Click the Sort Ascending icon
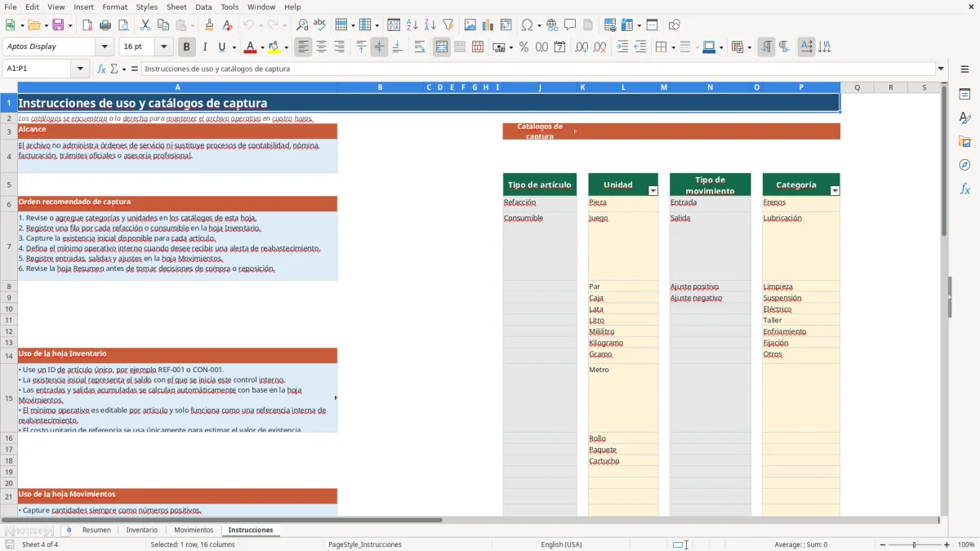The height and width of the screenshot is (551, 980). (412, 25)
